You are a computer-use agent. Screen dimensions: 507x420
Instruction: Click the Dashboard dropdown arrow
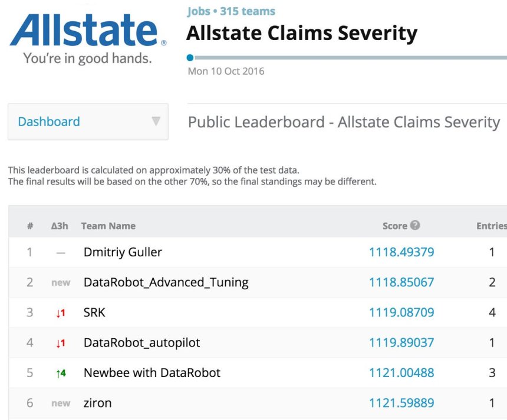pos(156,121)
